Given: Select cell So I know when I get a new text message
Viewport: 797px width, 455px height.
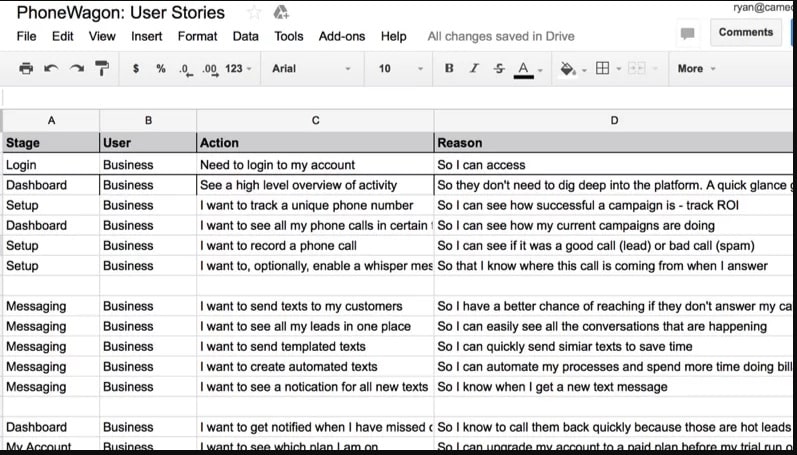Looking at the screenshot, I should [614, 387].
